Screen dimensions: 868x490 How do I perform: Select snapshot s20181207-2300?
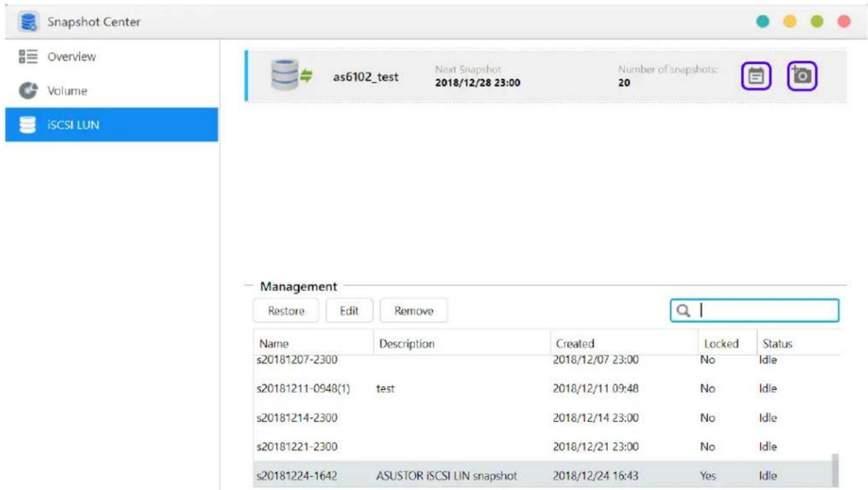297,360
